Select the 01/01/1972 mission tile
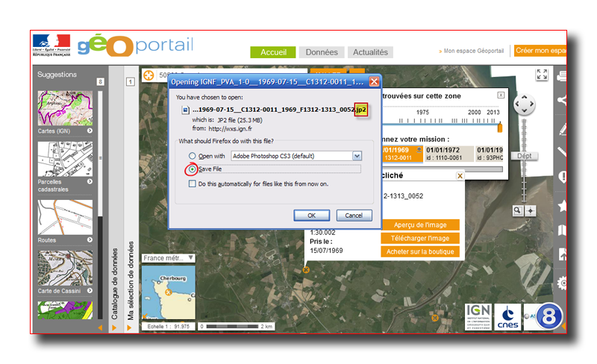 pyautogui.click(x=449, y=154)
